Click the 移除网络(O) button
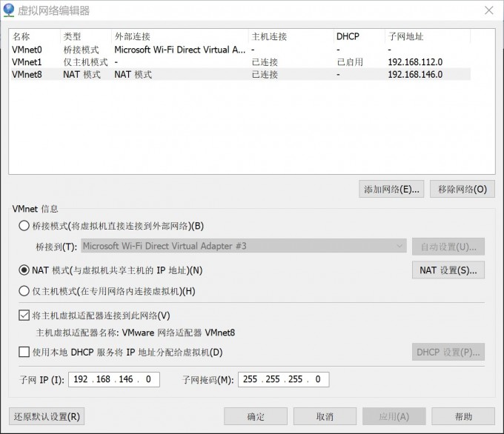The height and width of the screenshot is (434, 504). pyautogui.click(x=462, y=189)
